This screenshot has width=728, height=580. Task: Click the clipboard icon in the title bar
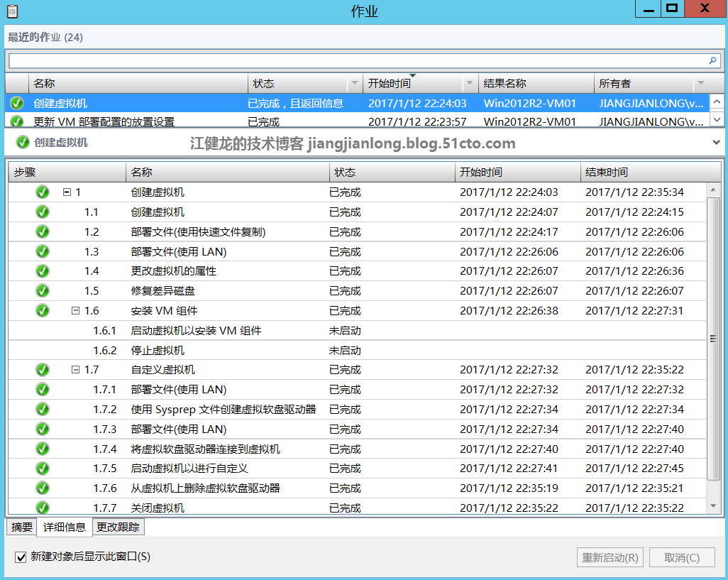(13, 11)
